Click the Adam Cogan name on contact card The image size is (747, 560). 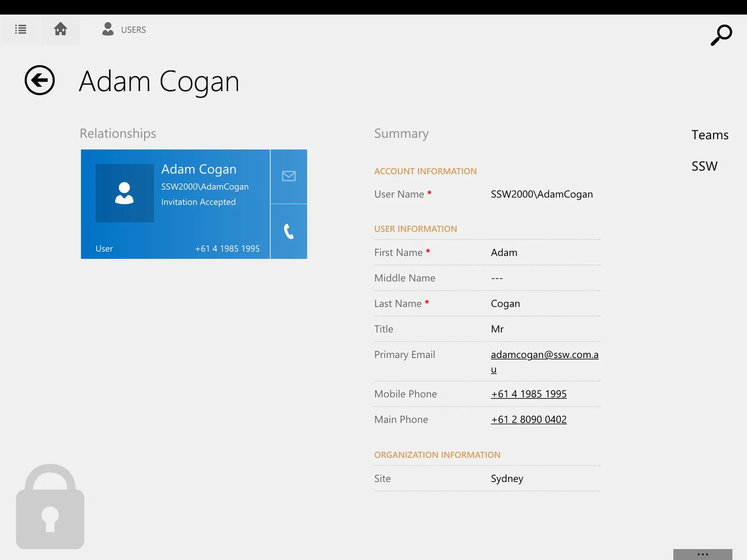coord(199,169)
